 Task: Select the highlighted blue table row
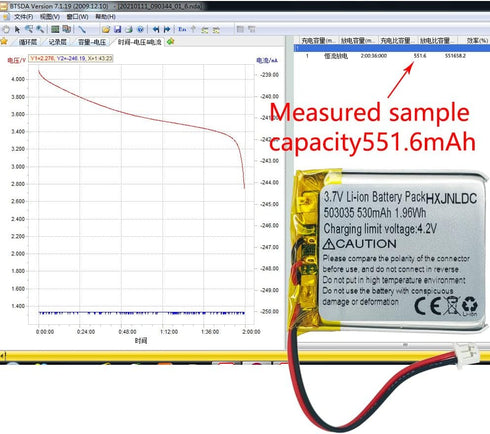(x=392, y=49)
